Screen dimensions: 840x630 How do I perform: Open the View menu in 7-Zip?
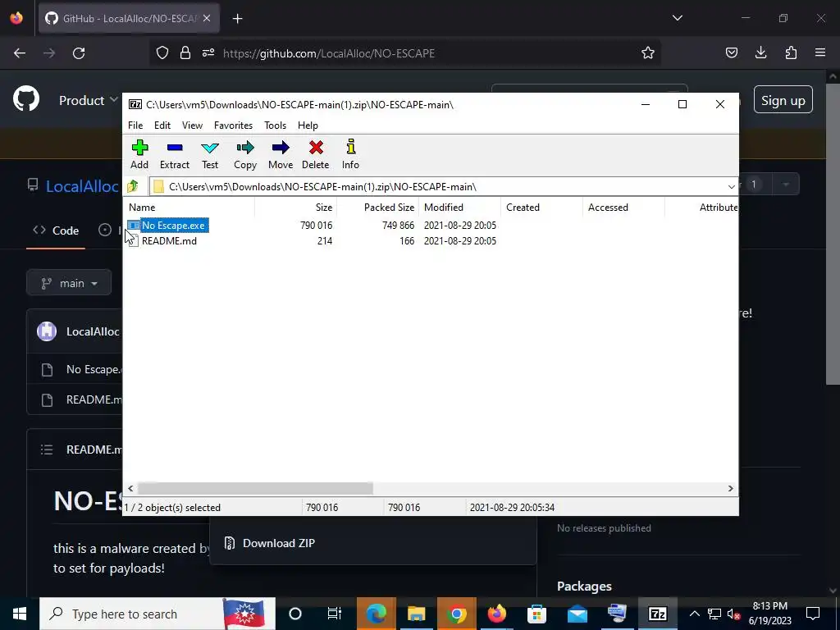click(x=192, y=126)
